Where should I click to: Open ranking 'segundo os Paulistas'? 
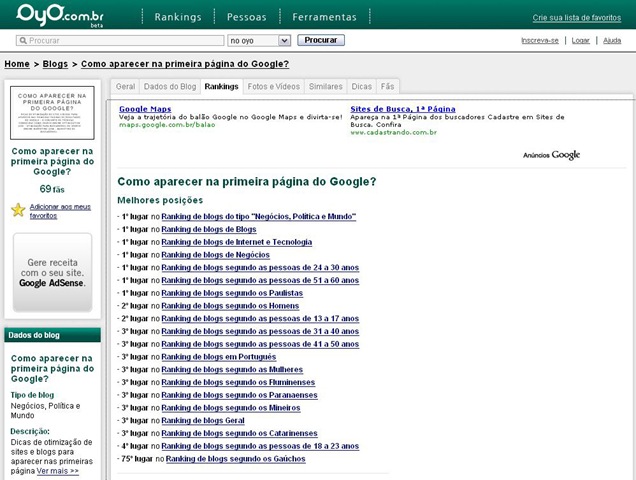click(232, 293)
